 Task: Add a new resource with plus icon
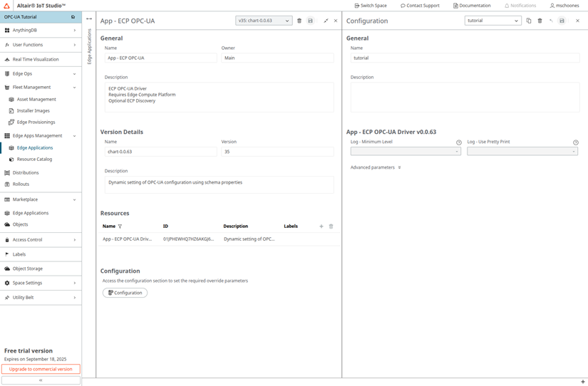point(321,226)
